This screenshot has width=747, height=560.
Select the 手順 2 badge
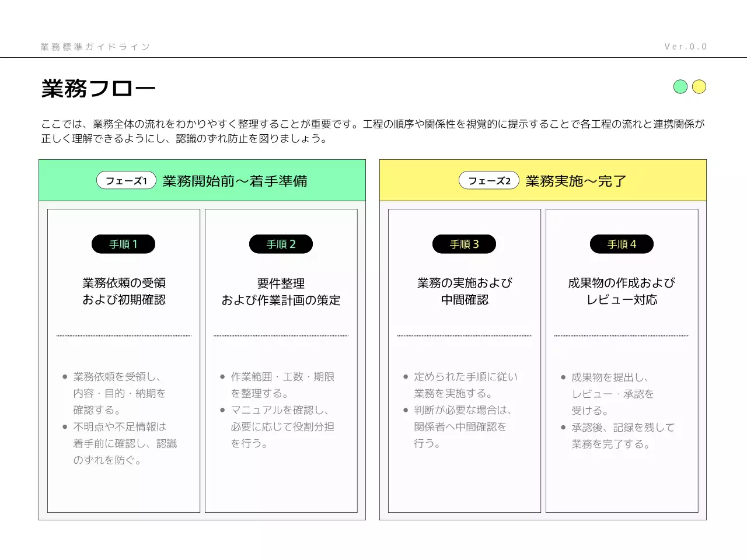coord(281,244)
